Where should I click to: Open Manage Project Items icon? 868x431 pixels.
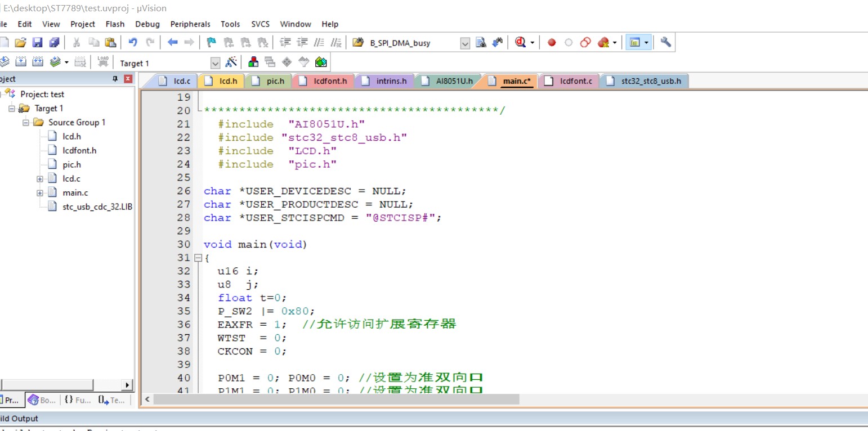point(253,62)
